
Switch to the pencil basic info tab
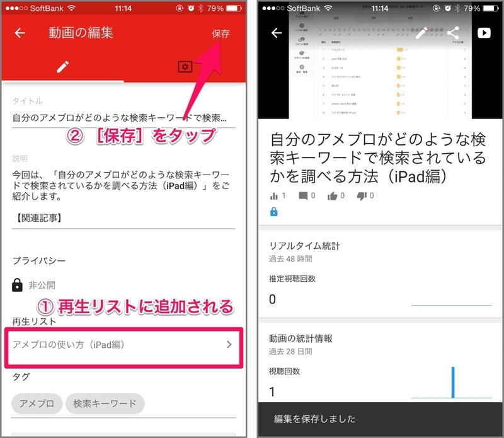click(x=62, y=67)
